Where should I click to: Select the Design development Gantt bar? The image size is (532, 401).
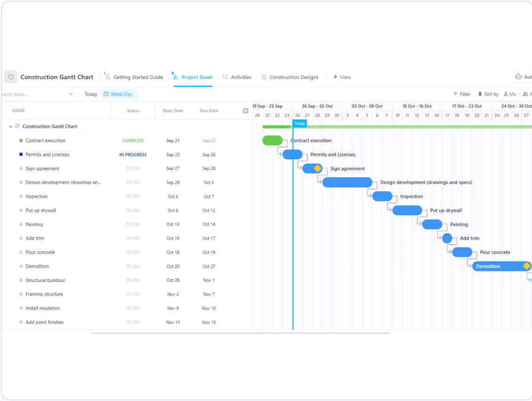(347, 182)
